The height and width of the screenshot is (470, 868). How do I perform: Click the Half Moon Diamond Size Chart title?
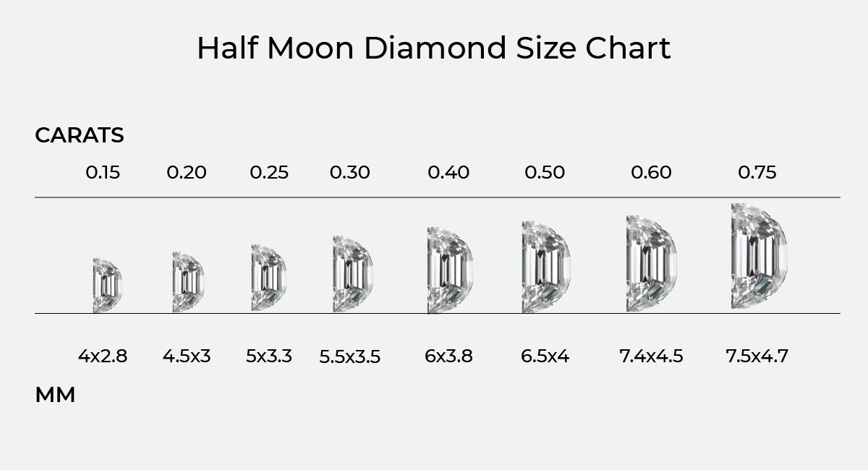[434, 48]
